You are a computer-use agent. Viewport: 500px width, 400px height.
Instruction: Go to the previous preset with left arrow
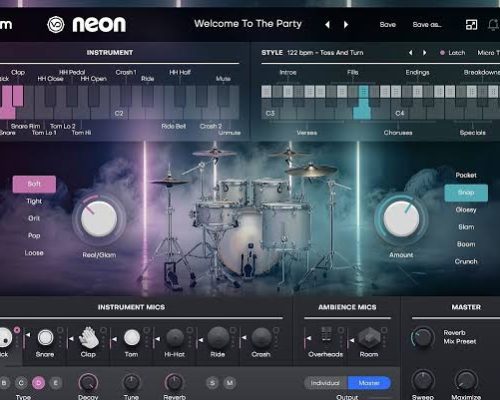click(x=327, y=24)
